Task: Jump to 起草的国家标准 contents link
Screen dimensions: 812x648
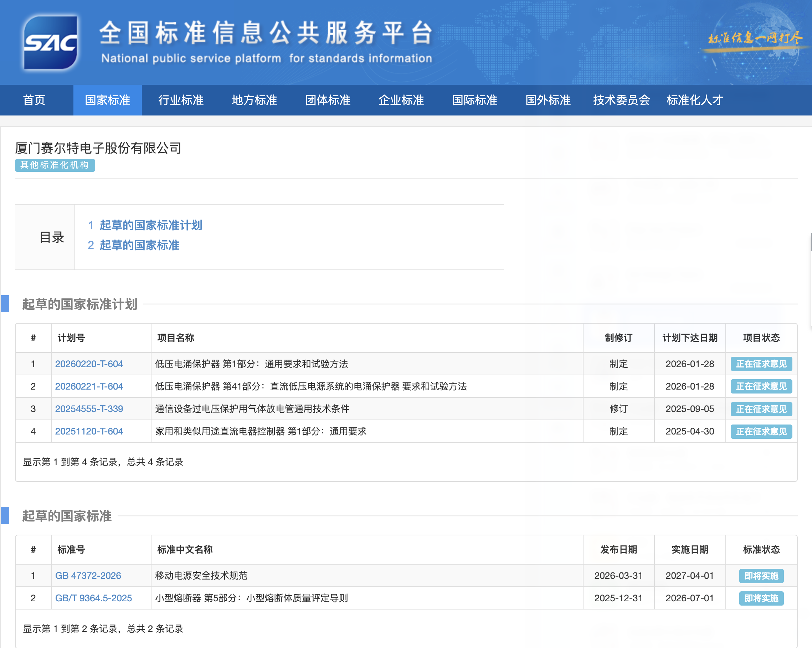Action: [x=139, y=245]
